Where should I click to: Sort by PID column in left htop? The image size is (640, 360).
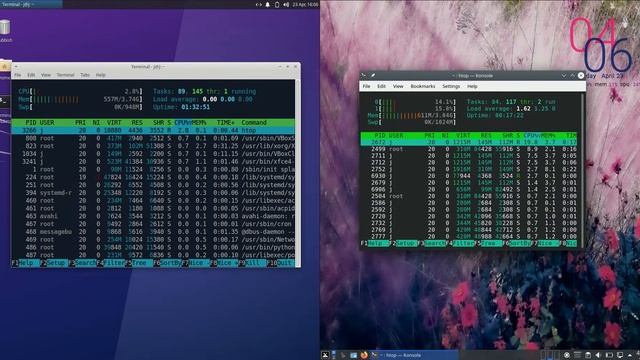pos(31,122)
